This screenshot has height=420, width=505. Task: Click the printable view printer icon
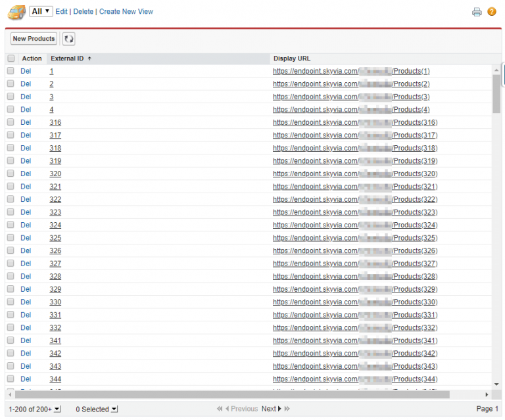477,12
